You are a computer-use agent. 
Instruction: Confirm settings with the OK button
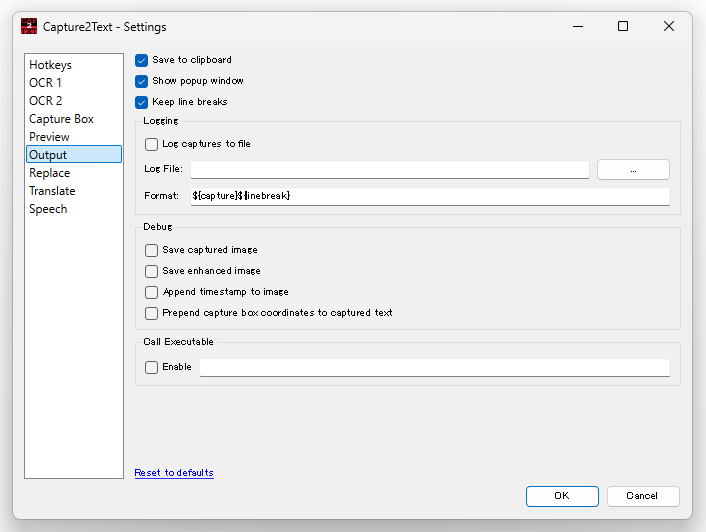tap(562, 496)
